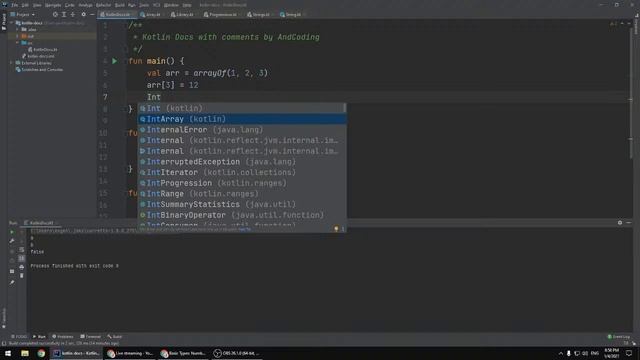Open the Problems tool window tab

click(x=62, y=337)
